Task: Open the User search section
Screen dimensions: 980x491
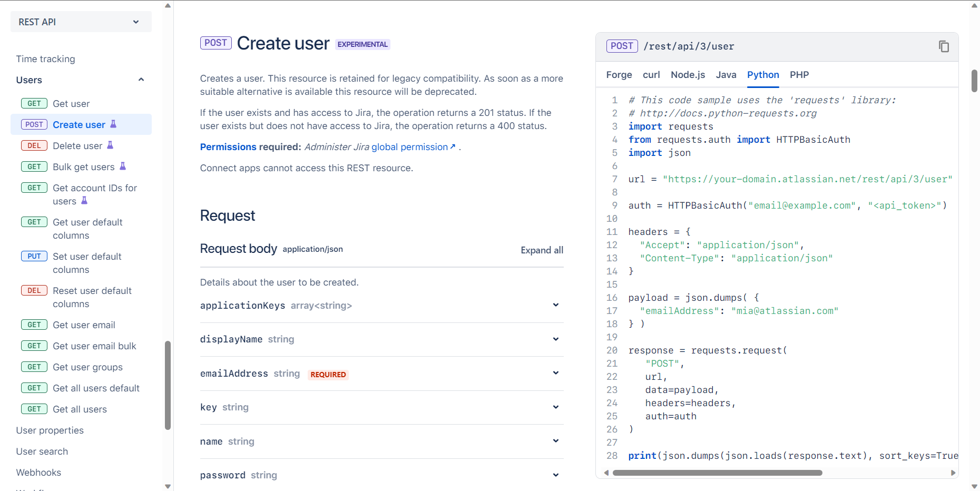Action: point(42,451)
